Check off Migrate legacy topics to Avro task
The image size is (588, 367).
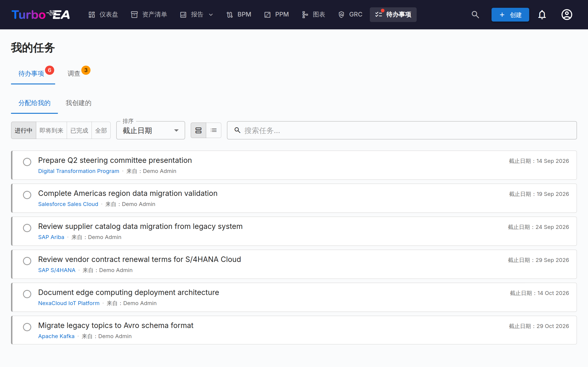(x=27, y=327)
